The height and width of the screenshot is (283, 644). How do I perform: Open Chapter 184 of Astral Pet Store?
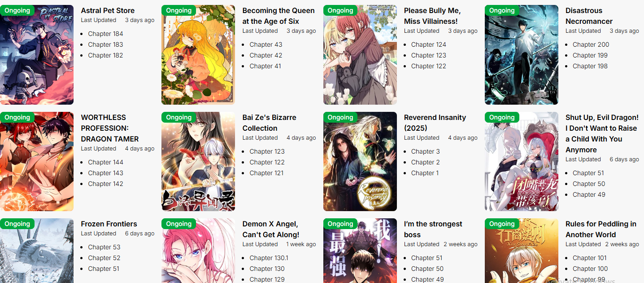point(105,34)
